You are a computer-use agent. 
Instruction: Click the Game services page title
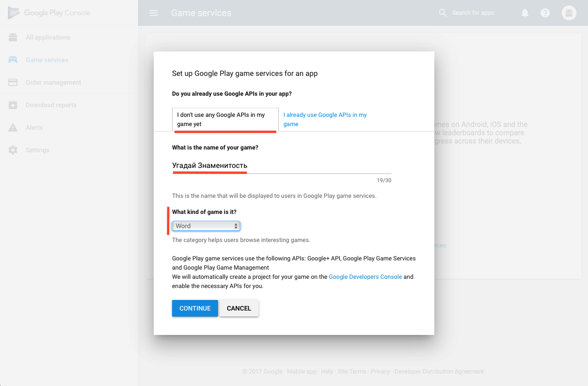(202, 13)
